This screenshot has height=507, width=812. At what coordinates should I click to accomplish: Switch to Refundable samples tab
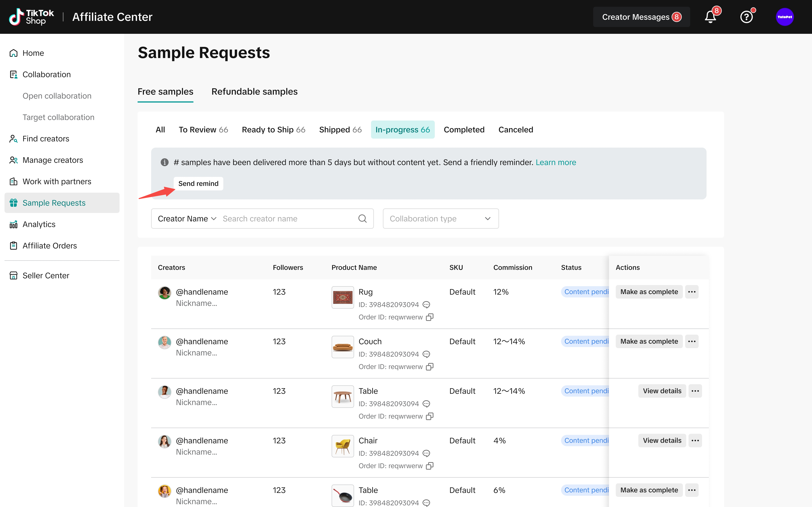tap(254, 92)
